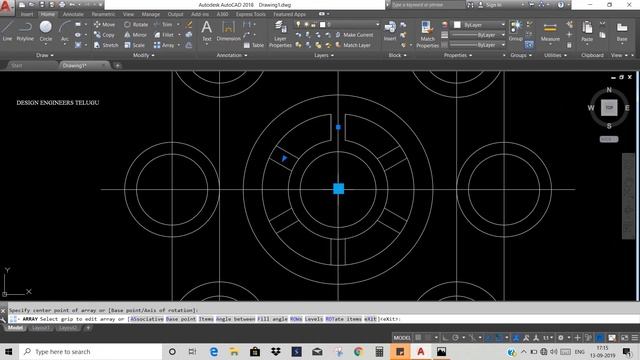
Task: Click the Fillet tool
Action: (164, 35)
